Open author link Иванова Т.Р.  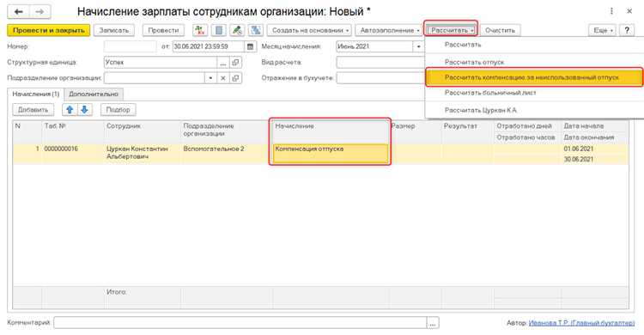point(581,323)
